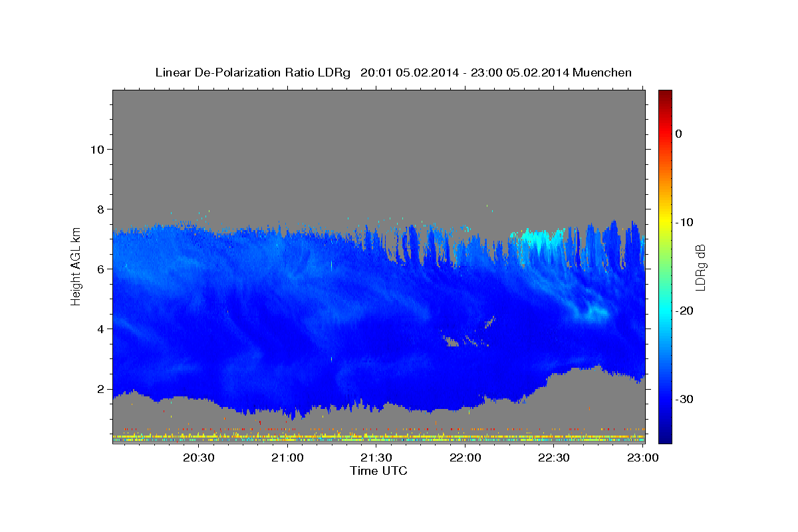Click the 'Time UTC' axis label
The width and height of the screenshot is (798, 532).
pos(378,471)
